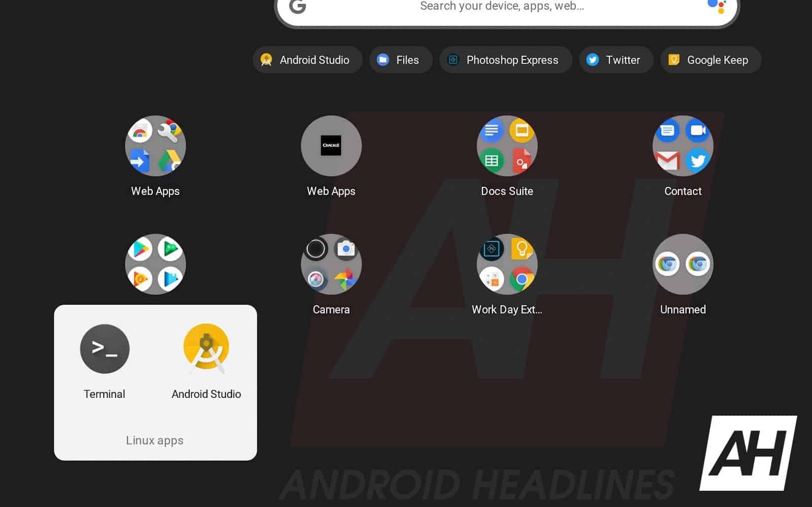This screenshot has width=812, height=507.
Task: Activate the Google Assistant icon
Action: [x=717, y=6]
